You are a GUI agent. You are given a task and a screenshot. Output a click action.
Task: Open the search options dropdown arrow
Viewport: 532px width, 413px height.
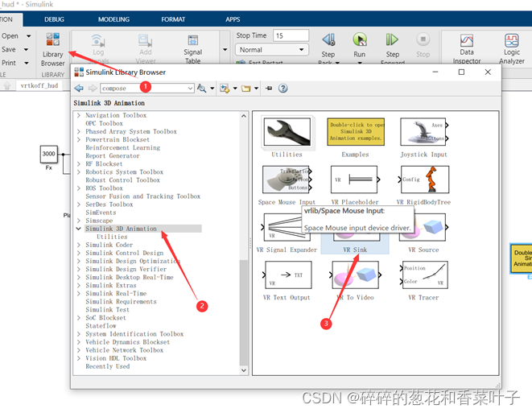212,89
